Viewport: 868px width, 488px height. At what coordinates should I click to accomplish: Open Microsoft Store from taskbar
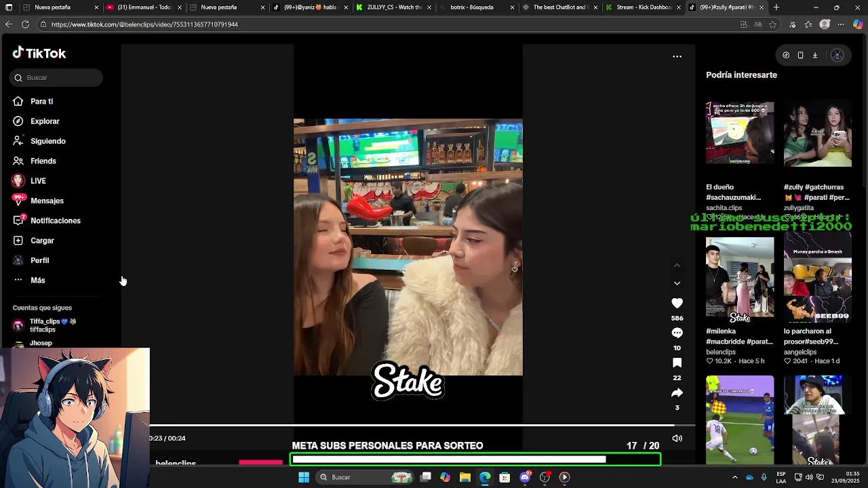(x=505, y=477)
